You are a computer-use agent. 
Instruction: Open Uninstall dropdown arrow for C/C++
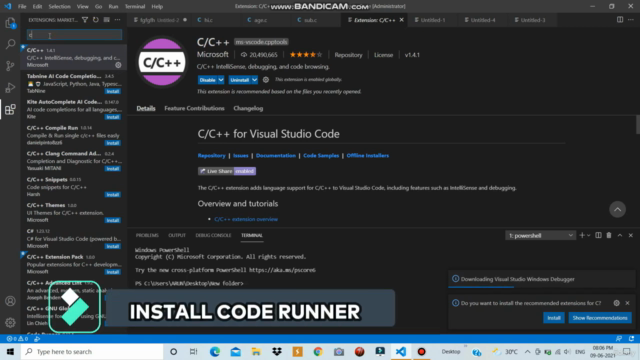pos(254,80)
